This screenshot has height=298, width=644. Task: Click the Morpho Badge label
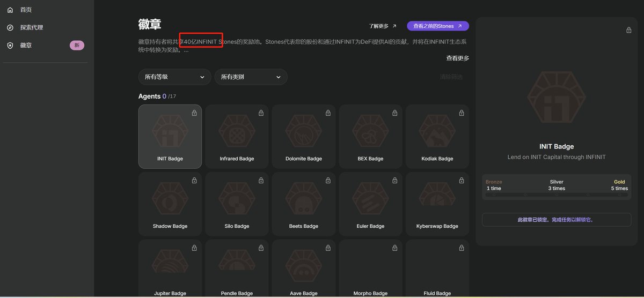click(370, 294)
